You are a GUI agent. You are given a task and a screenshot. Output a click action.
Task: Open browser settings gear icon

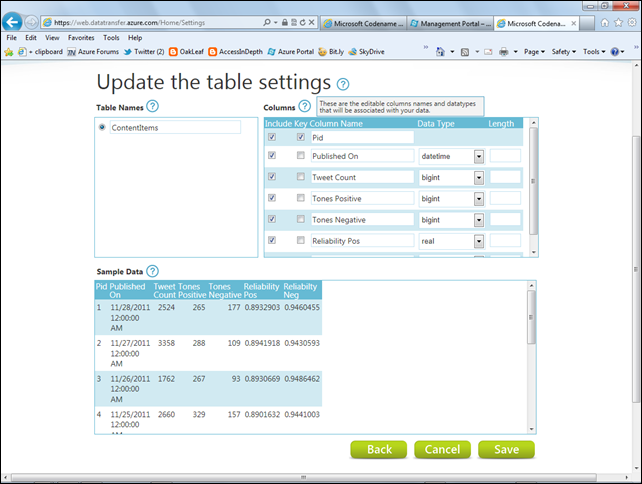coord(632,23)
